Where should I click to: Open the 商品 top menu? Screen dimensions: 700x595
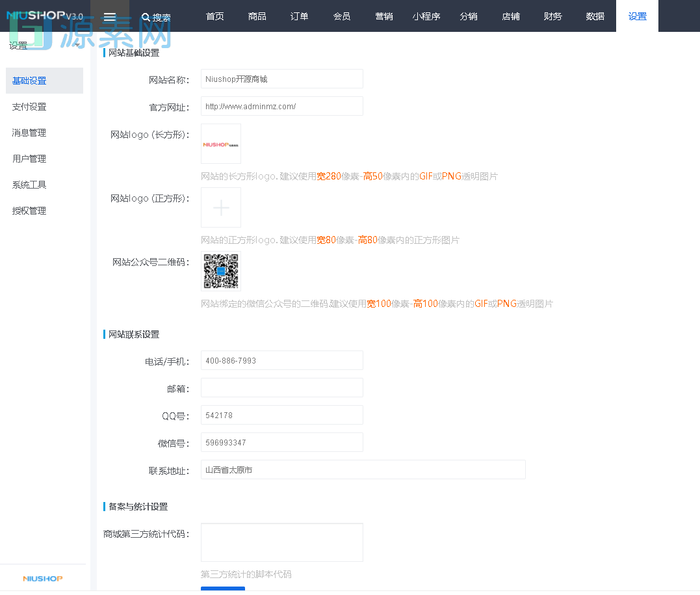coord(257,16)
